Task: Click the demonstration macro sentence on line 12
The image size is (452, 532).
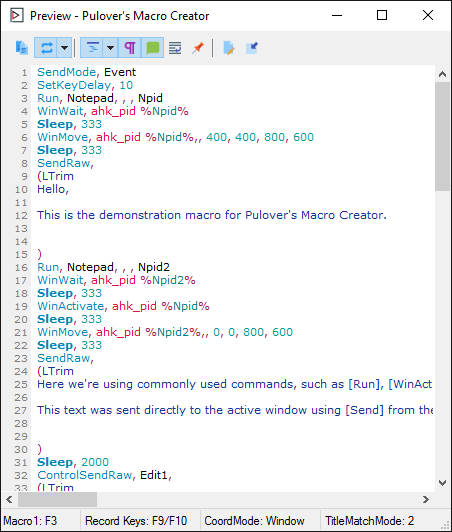Action: 212,215
